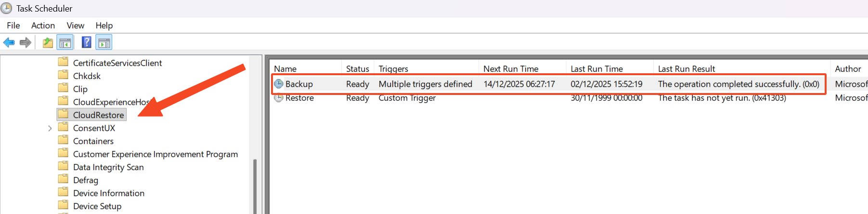Click the Ready status of Backup
This screenshot has width=868, height=214.
(x=358, y=84)
